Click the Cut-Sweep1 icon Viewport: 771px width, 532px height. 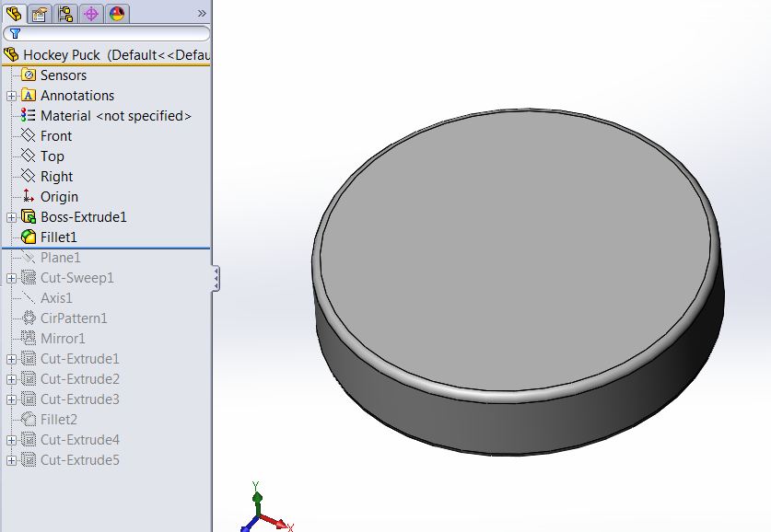(29, 278)
